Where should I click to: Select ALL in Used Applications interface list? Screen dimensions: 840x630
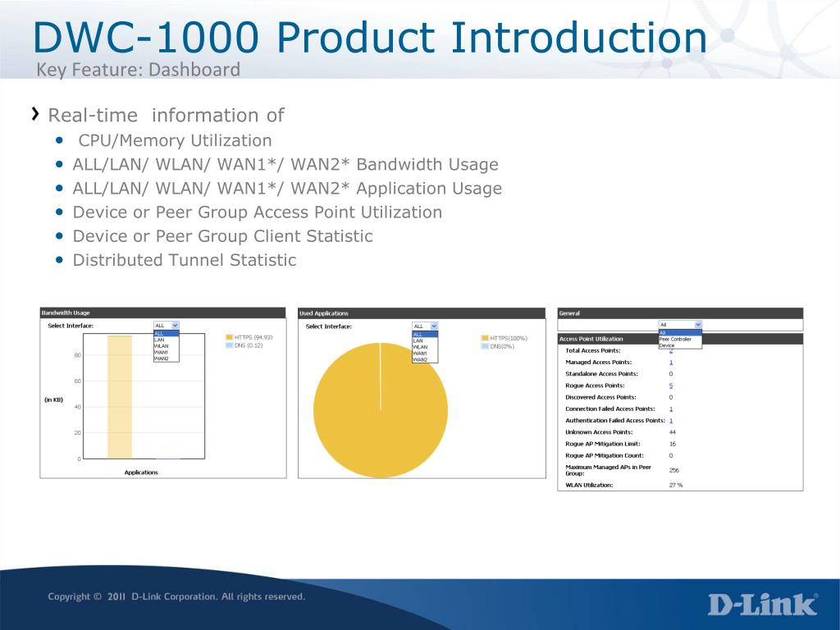(x=425, y=335)
